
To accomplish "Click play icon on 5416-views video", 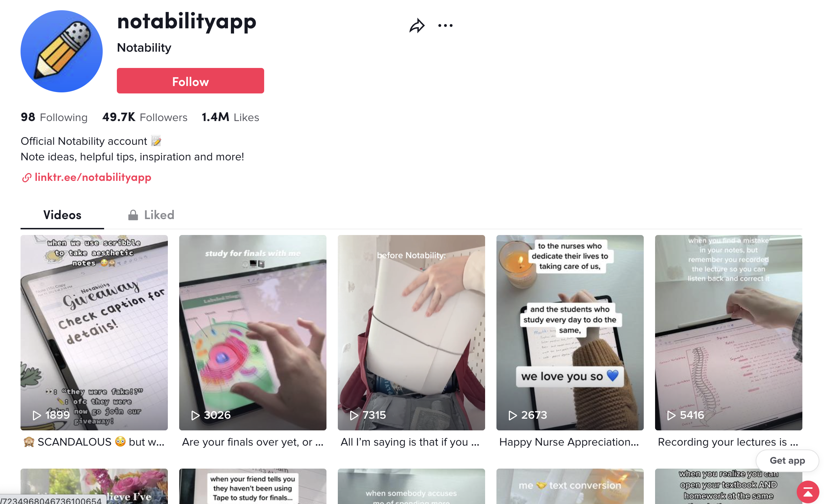I will pos(671,415).
